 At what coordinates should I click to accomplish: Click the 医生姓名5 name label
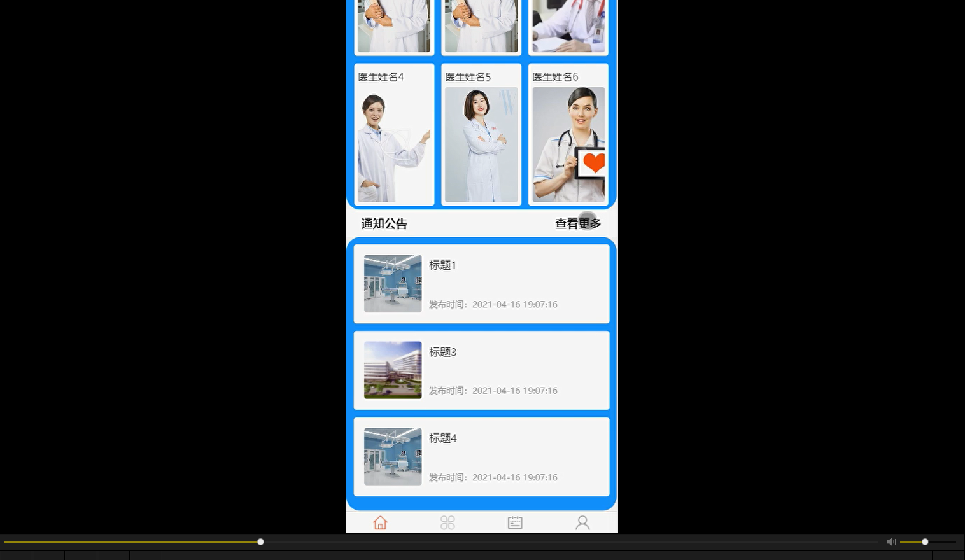pyautogui.click(x=468, y=77)
